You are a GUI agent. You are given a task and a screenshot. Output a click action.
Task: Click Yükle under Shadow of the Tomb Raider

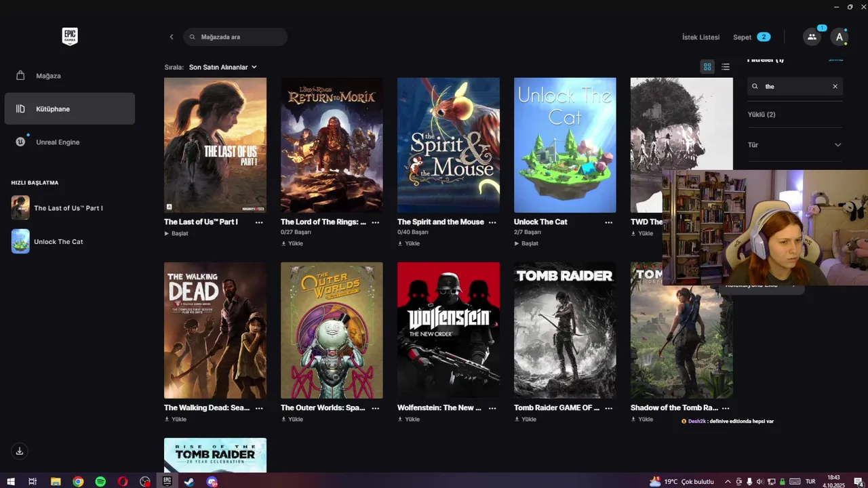click(642, 419)
